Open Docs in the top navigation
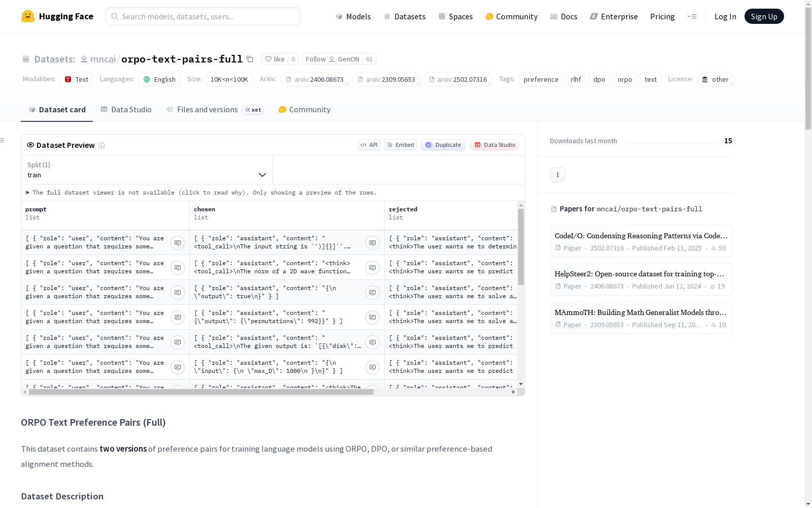Viewport: 812px width, 508px height. [564, 16]
